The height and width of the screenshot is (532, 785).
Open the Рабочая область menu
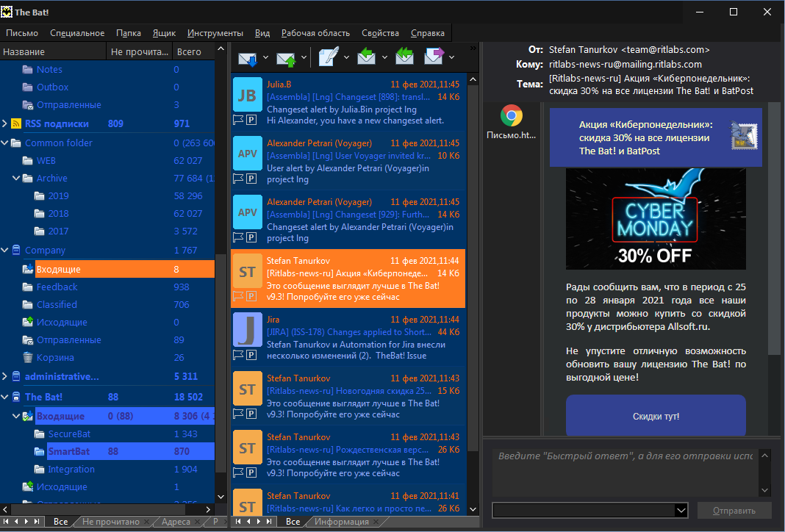coord(315,33)
